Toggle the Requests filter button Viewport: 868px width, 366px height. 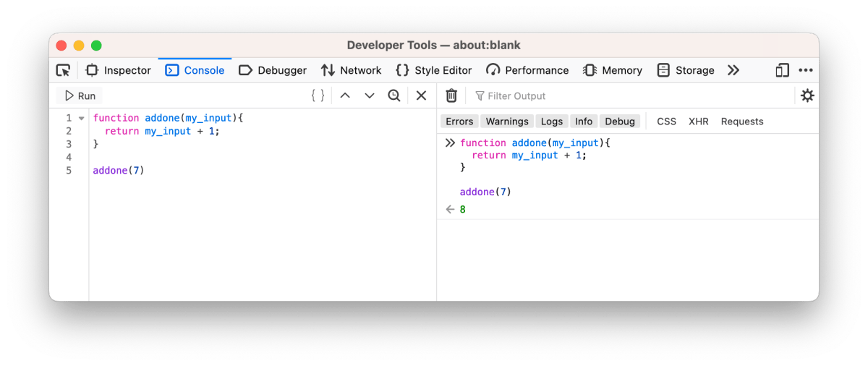(742, 122)
